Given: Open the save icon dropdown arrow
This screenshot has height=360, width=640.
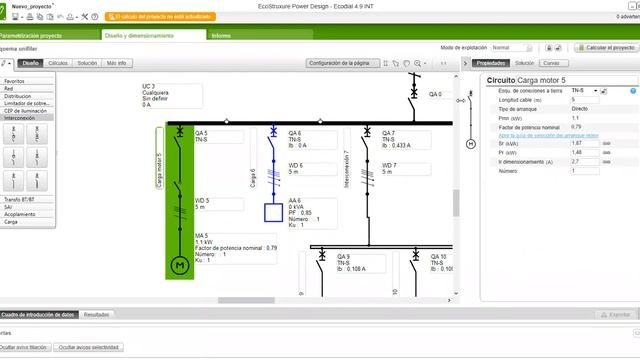Looking at the screenshot, I should click(x=22, y=17).
